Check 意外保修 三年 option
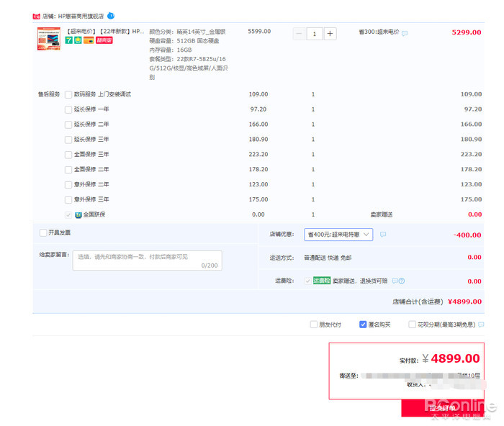Image resolution: width=504 pixels, height=426 pixels. (68, 200)
